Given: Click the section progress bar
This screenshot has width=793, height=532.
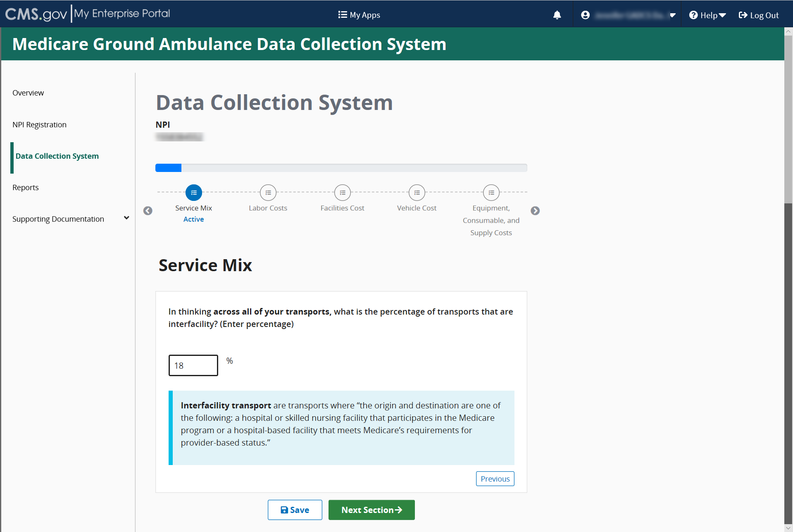Looking at the screenshot, I should click(341, 168).
